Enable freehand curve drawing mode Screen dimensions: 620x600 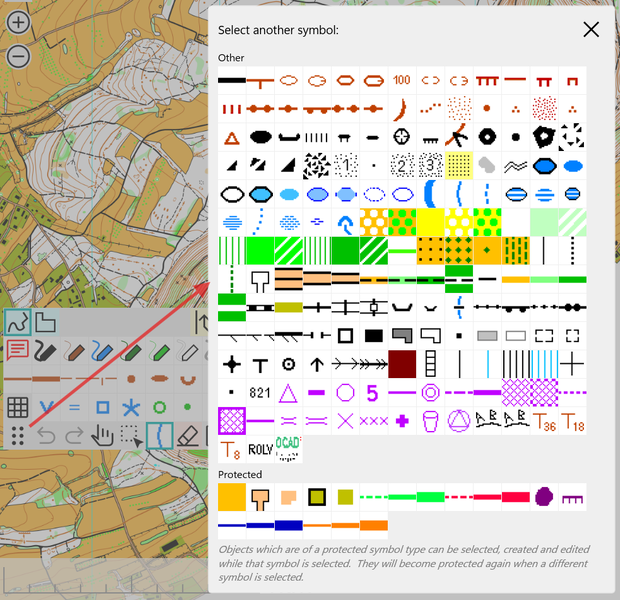click(x=18, y=322)
